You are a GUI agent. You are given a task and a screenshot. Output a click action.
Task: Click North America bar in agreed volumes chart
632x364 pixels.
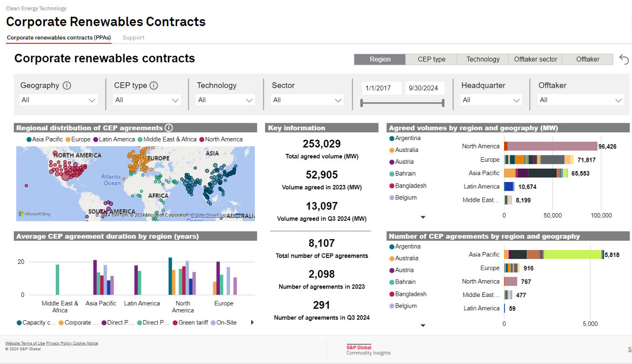coord(551,146)
